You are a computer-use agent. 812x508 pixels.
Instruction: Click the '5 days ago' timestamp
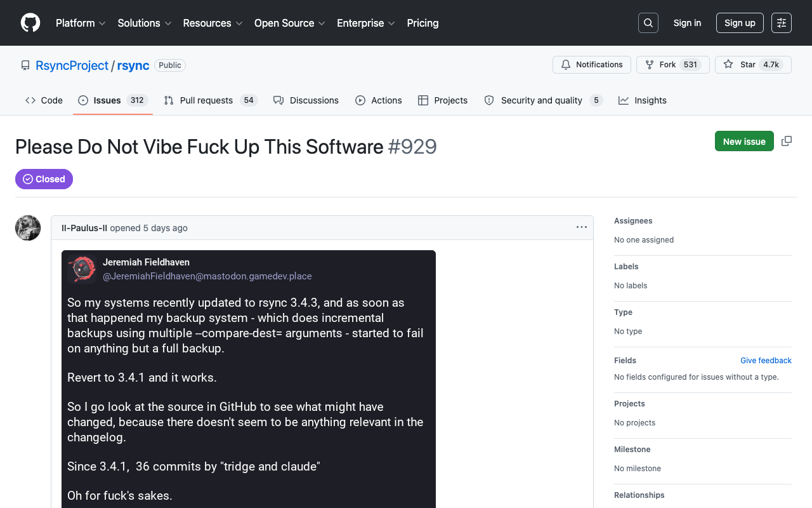[165, 228]
